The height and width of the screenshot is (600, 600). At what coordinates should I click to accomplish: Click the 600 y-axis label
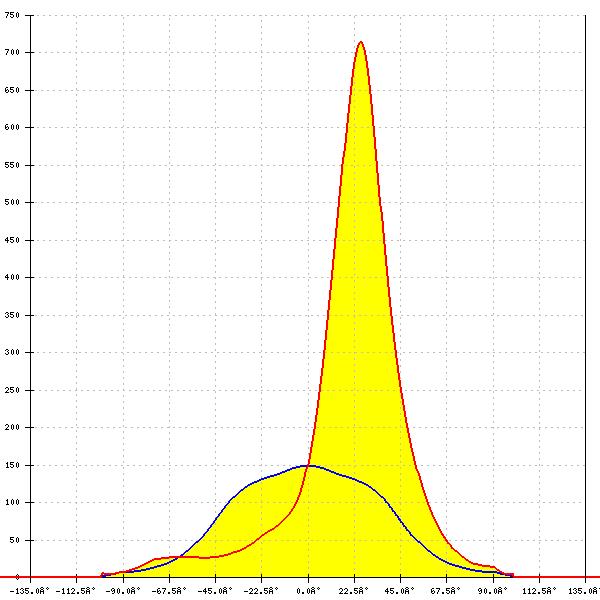click(x=12, y=127)
